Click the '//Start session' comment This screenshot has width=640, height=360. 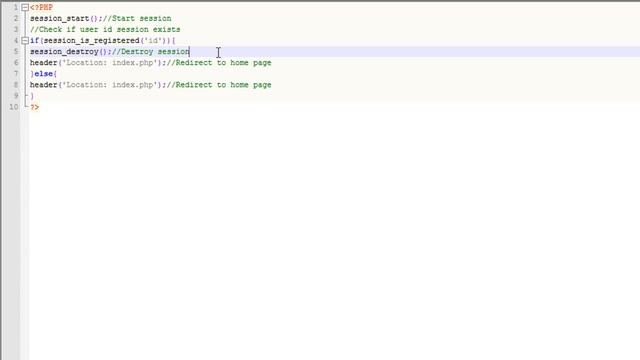click(137, 18)
